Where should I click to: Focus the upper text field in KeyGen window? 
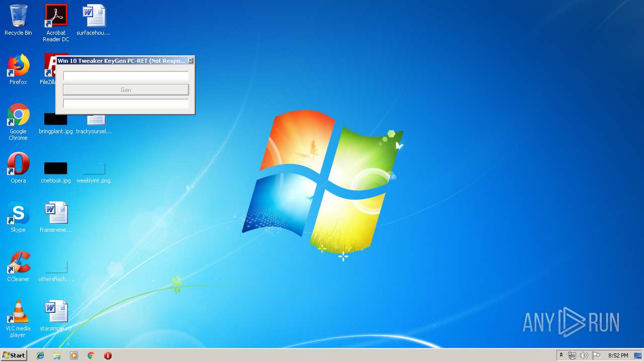126,76
